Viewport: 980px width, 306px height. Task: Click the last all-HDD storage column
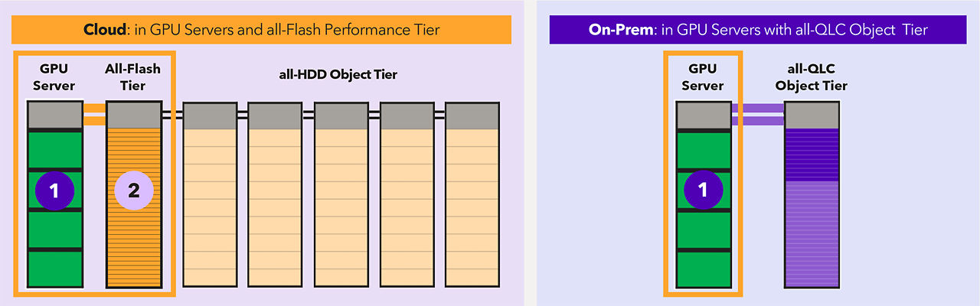[x=472, y=195]
